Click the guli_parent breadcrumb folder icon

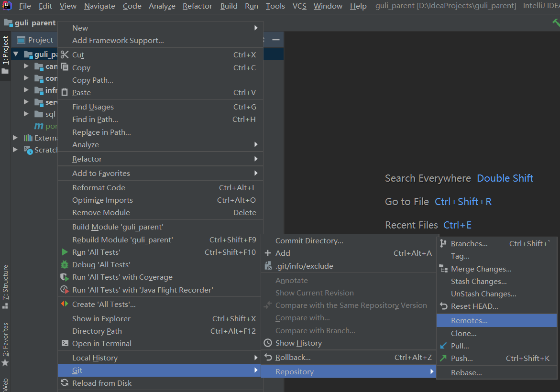(x=8, y=23)
